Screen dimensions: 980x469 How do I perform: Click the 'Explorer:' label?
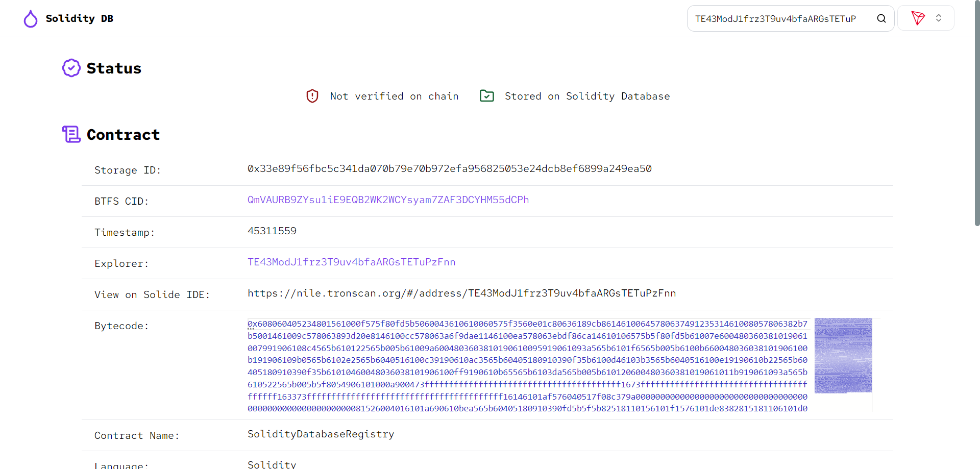[121, 264]
